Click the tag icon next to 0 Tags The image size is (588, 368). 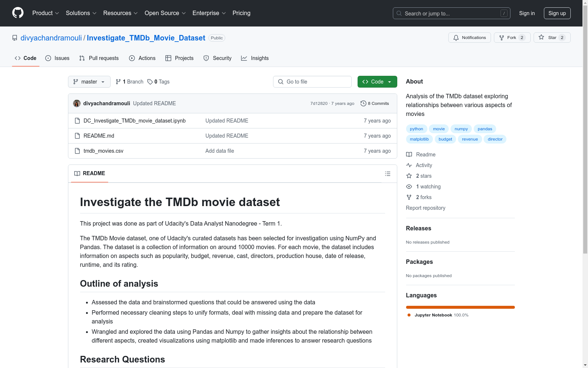(x=150, y=82)
